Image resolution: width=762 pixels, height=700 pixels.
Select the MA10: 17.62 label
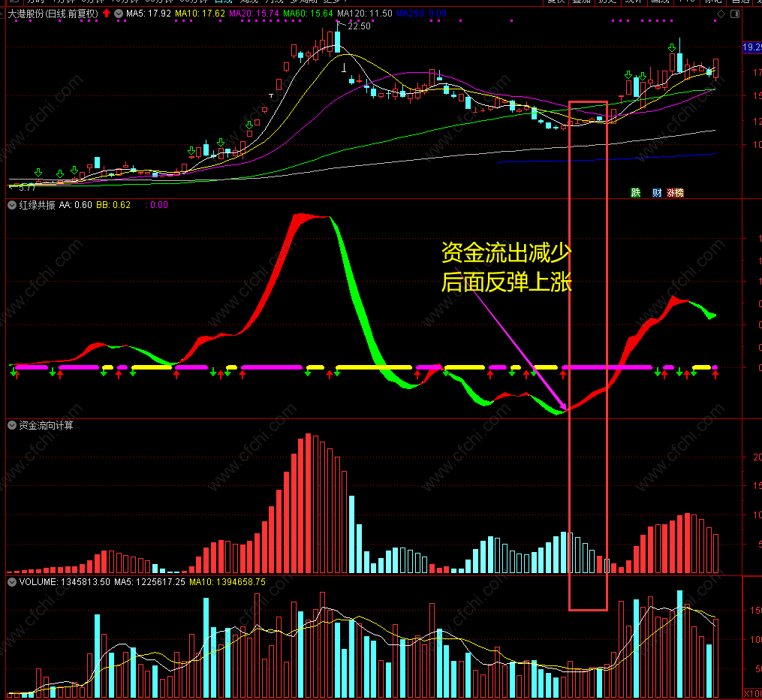tap(200, 14)
